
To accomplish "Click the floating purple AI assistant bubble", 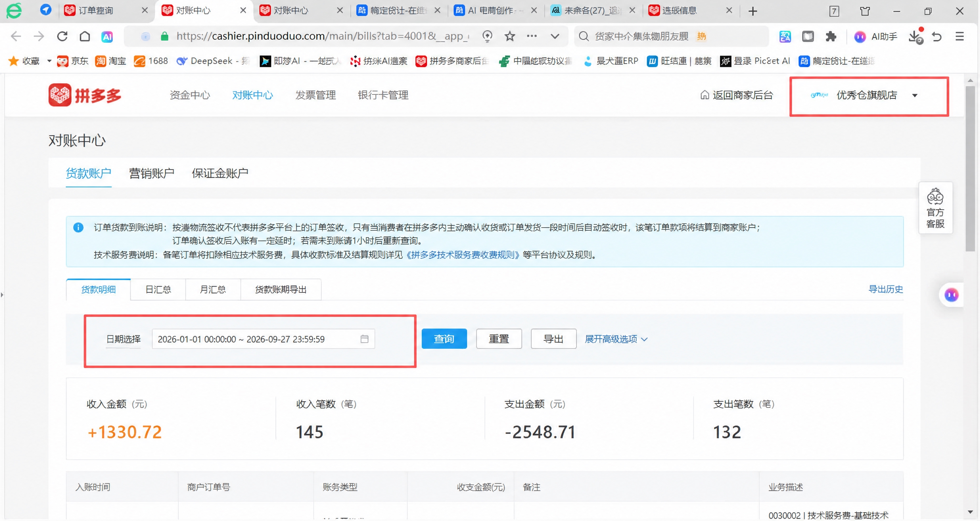I will tap(951, 294).
